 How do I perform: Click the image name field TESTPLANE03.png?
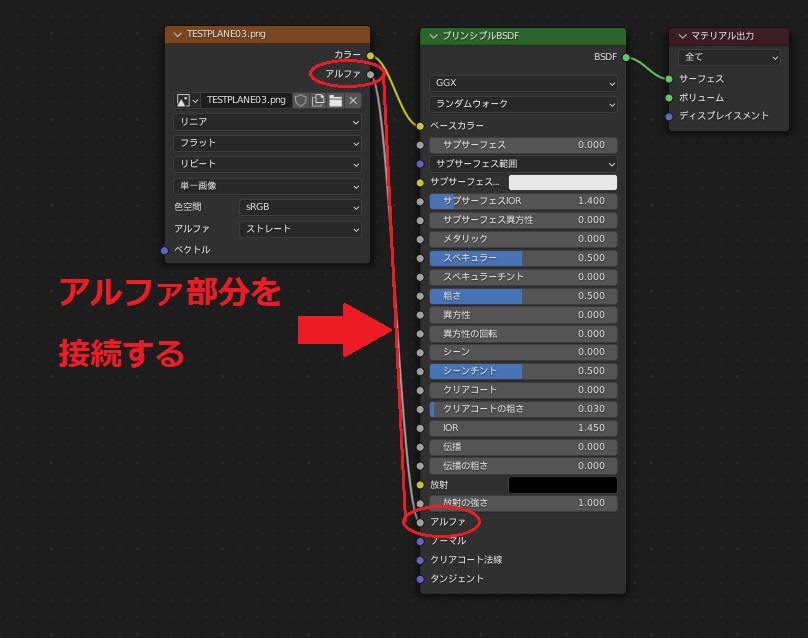pyautogui.click(x=246, y=100)
